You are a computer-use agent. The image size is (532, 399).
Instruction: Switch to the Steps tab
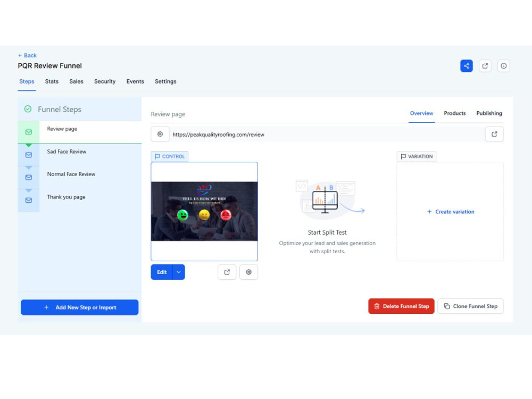27,81
